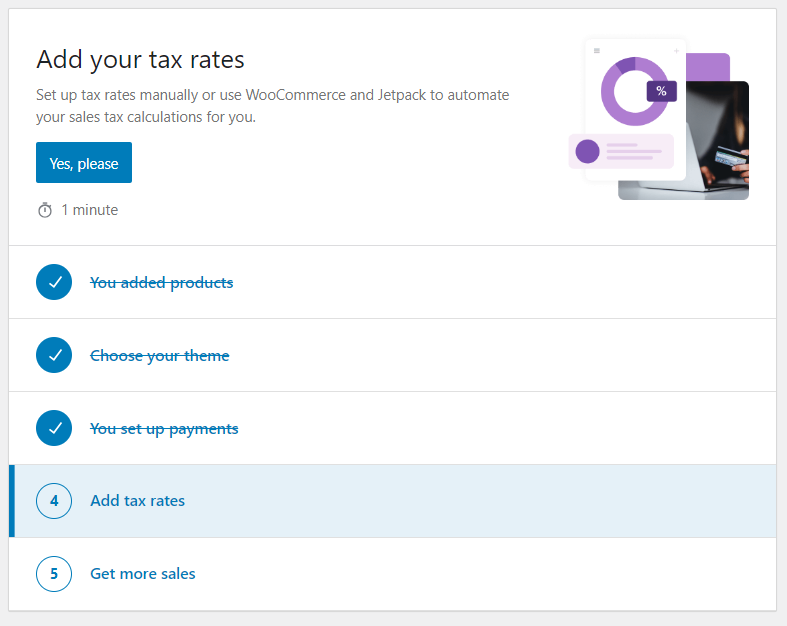Screen dimensions: 787x626
Task: Click the checkmark circle for Choose your theme
Action: coord(54,355)
